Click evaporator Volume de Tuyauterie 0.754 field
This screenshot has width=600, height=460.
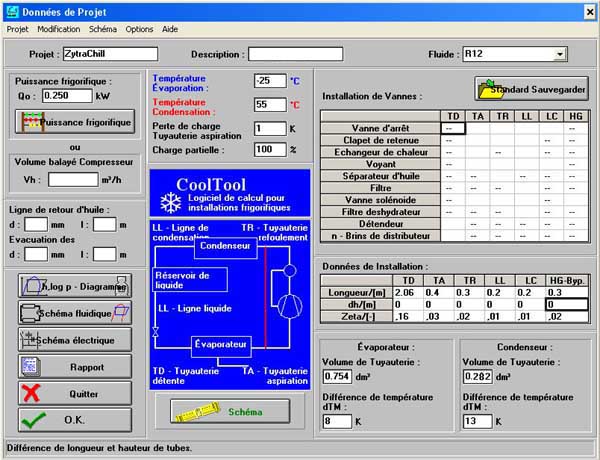pos(337,377)
